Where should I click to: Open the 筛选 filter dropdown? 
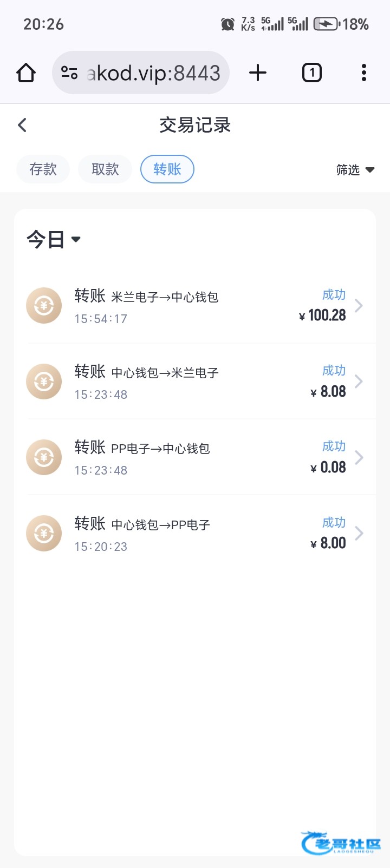(355, 170)
